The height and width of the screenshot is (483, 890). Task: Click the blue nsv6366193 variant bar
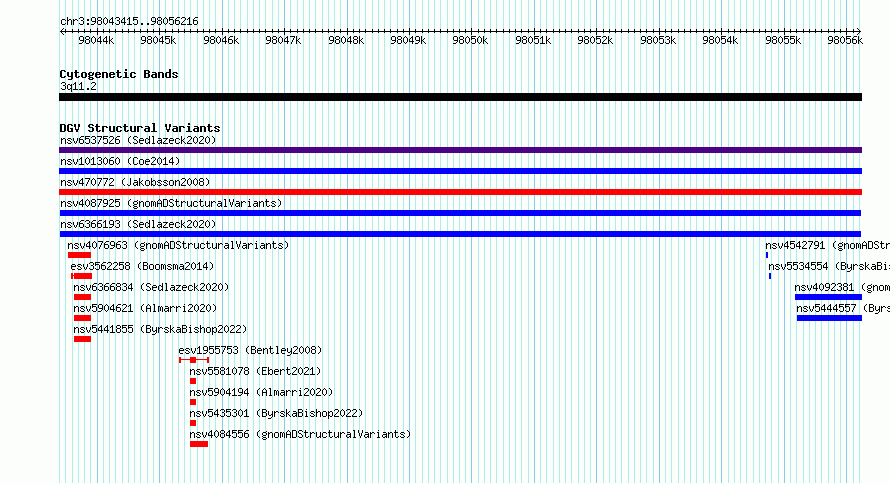point(460,234)
